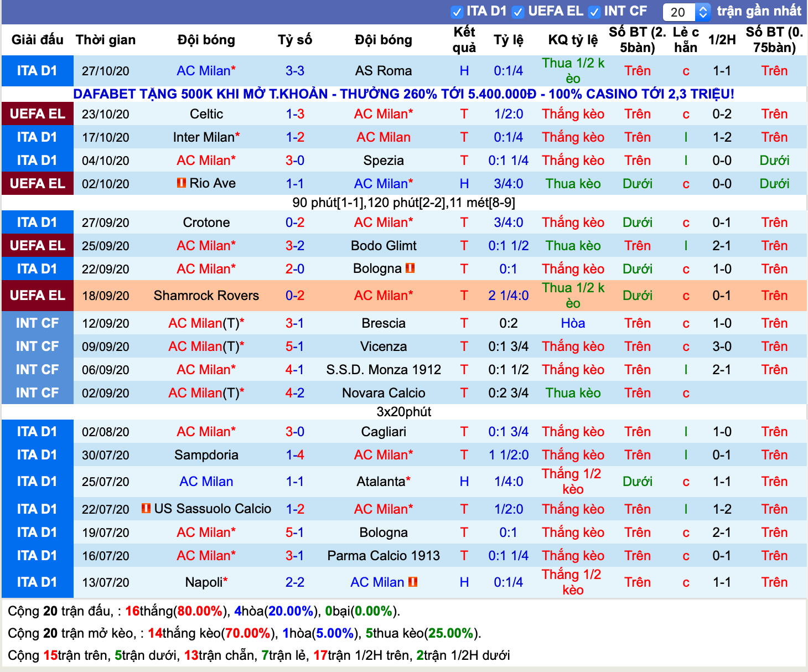Open Novara Calcio team link
Screen dimensions: 808x672
[x=384, y=393]
